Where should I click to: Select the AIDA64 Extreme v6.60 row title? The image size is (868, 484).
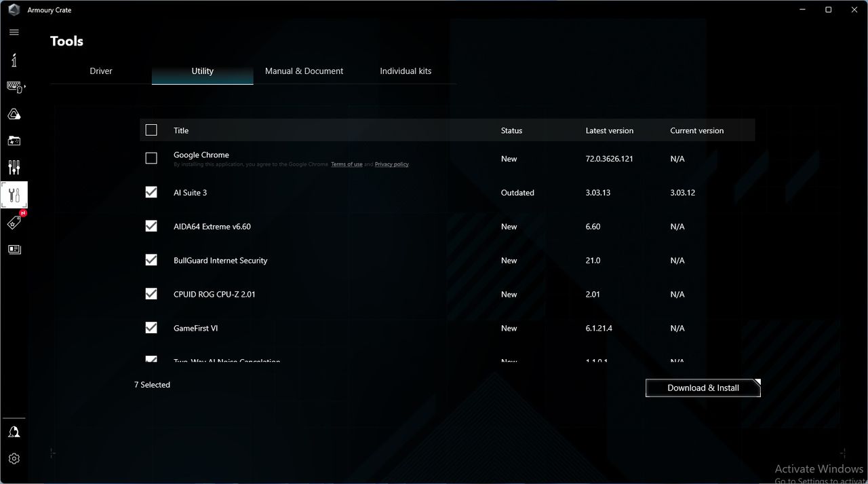click(x=212, y=227)
